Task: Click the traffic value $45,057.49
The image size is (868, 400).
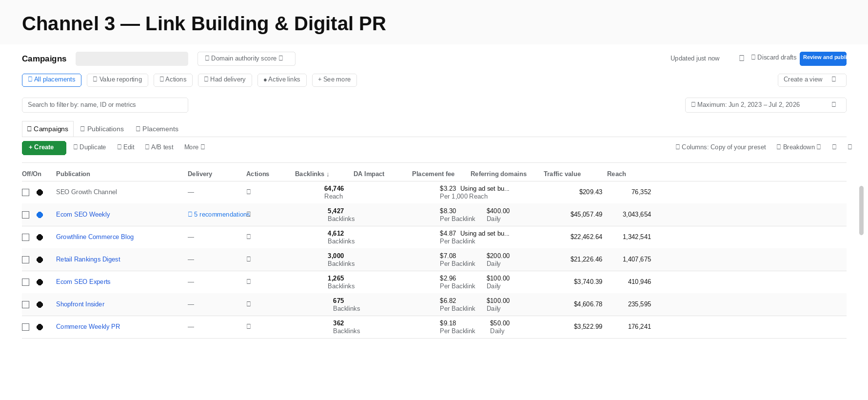Action: coord(586,215)
